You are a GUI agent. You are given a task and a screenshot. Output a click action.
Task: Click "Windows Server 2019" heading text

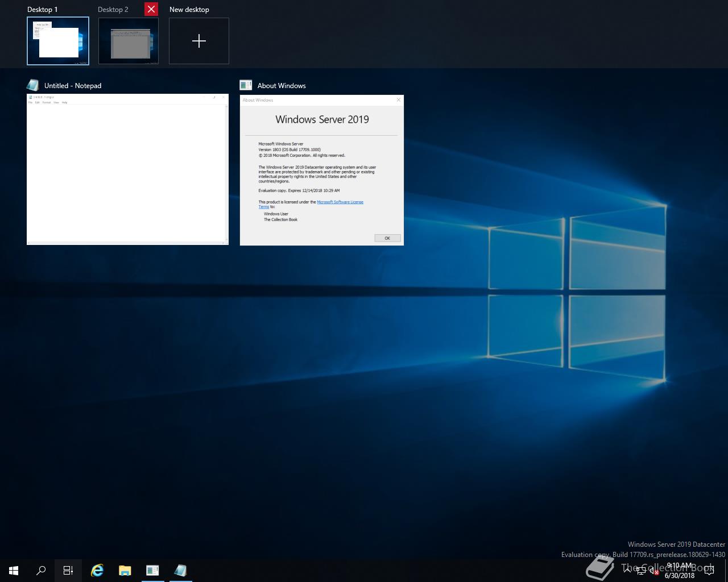[322, 119]
